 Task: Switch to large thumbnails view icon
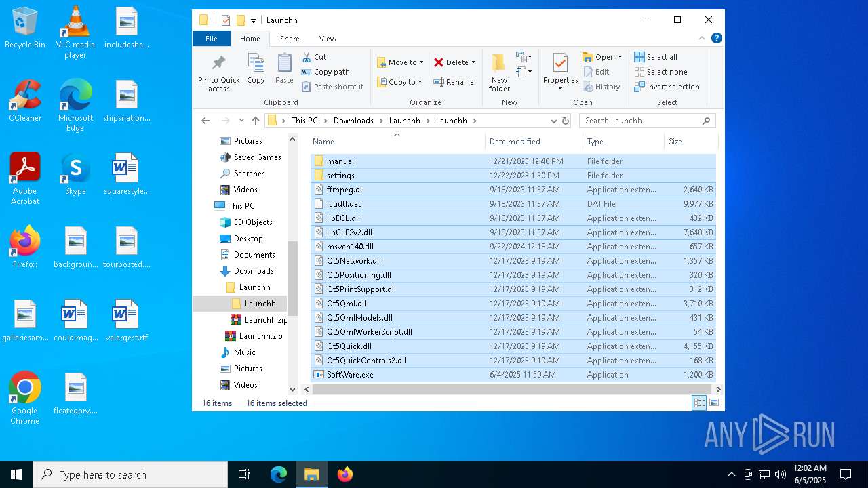713,403
